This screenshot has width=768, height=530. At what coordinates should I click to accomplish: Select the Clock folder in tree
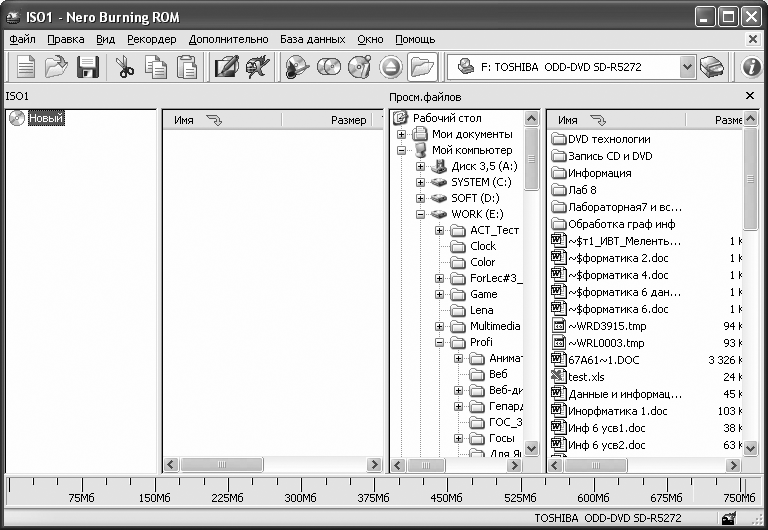click(483, 246)
